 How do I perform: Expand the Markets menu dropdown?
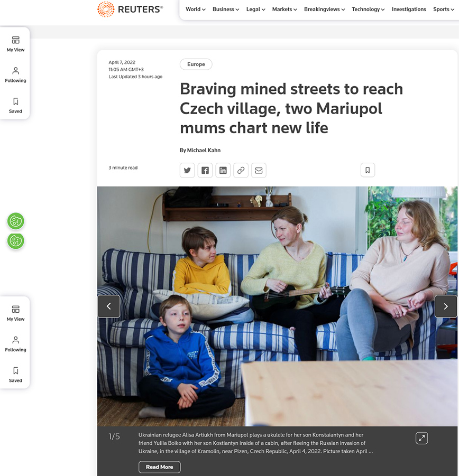(x=284, y=9)
